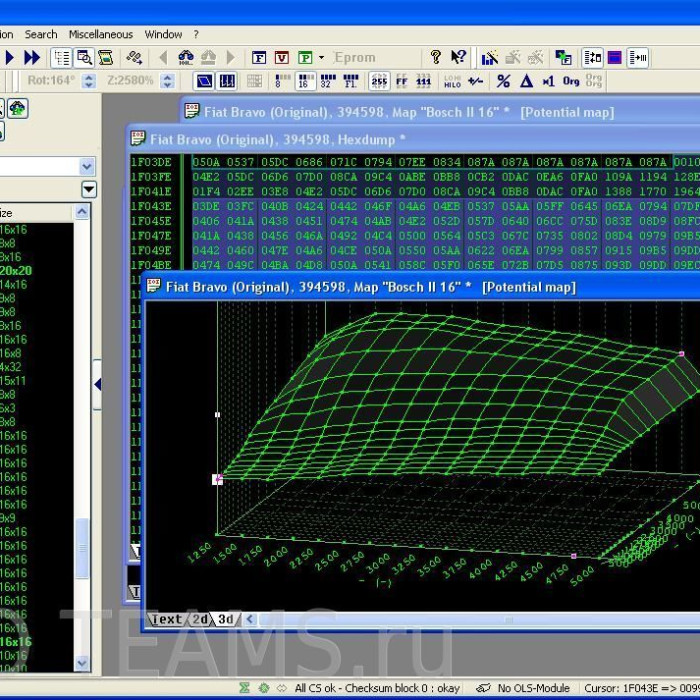The image size is (700, 700).
Task: Click the Org original values icon
Action: coord(571,81)
